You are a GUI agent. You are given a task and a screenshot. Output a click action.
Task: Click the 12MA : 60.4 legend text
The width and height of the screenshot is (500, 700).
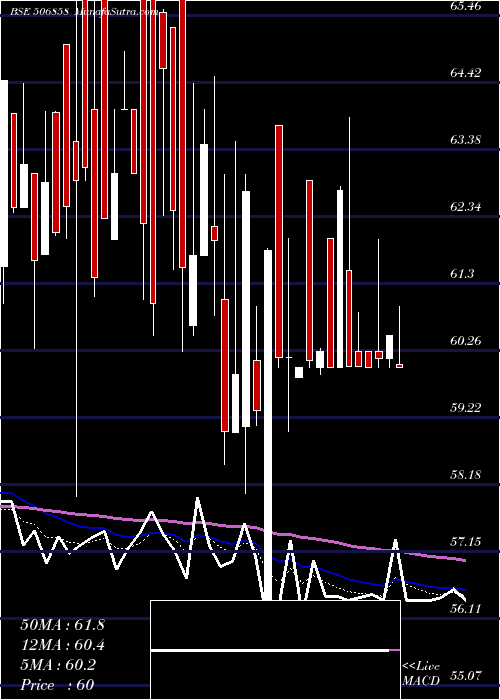coord(62,645)
